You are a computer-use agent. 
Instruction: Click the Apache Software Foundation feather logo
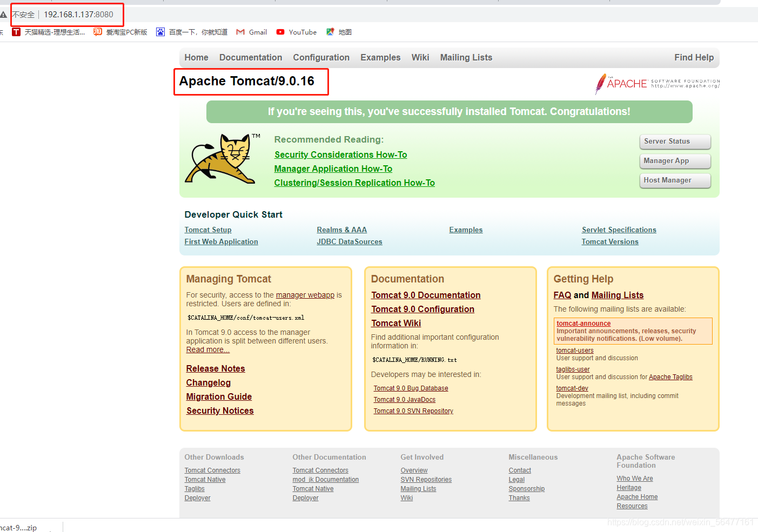[x=657, y=84]
